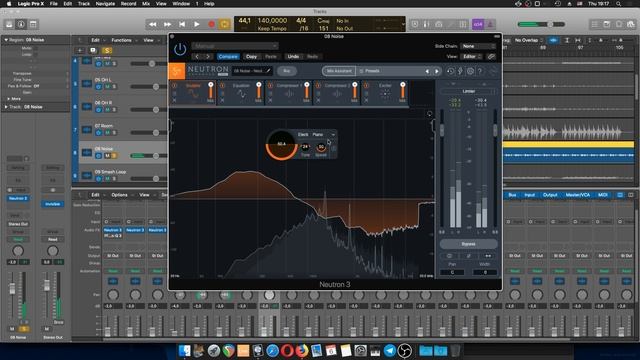
Task: Open the Mix menu
Action: (146, 4)
